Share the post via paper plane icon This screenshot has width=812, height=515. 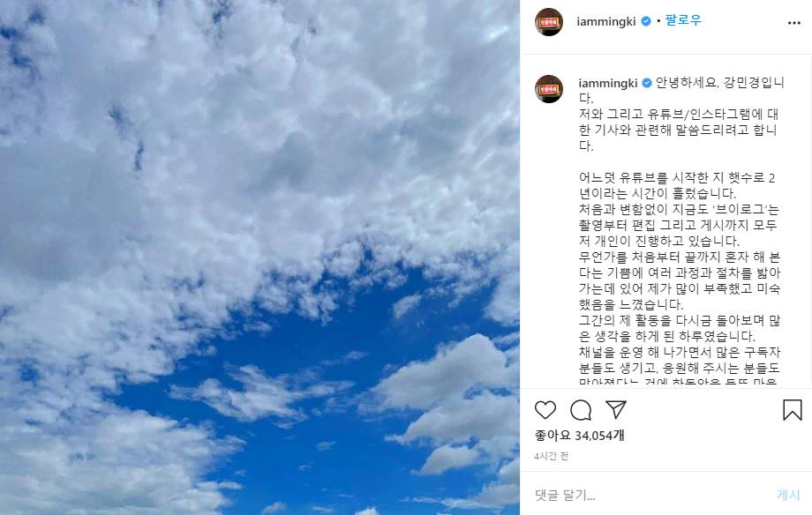pos(616,409)
